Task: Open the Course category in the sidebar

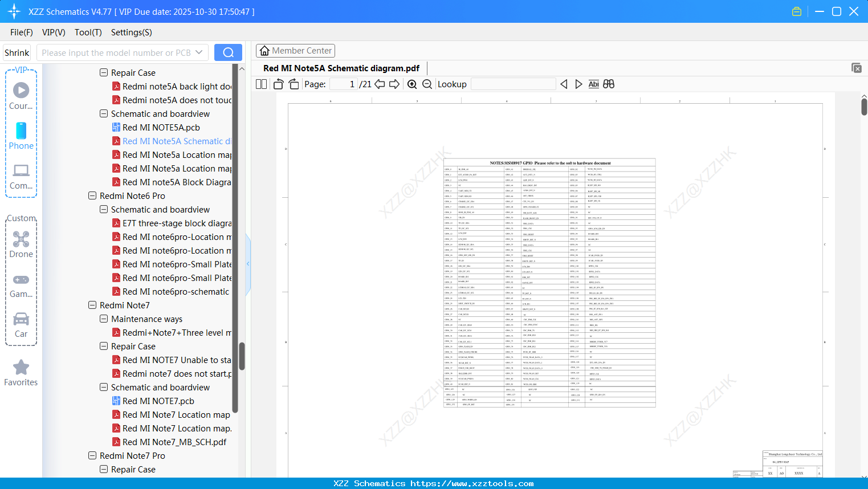Action: pyautogui.click(x=21, y=96)
